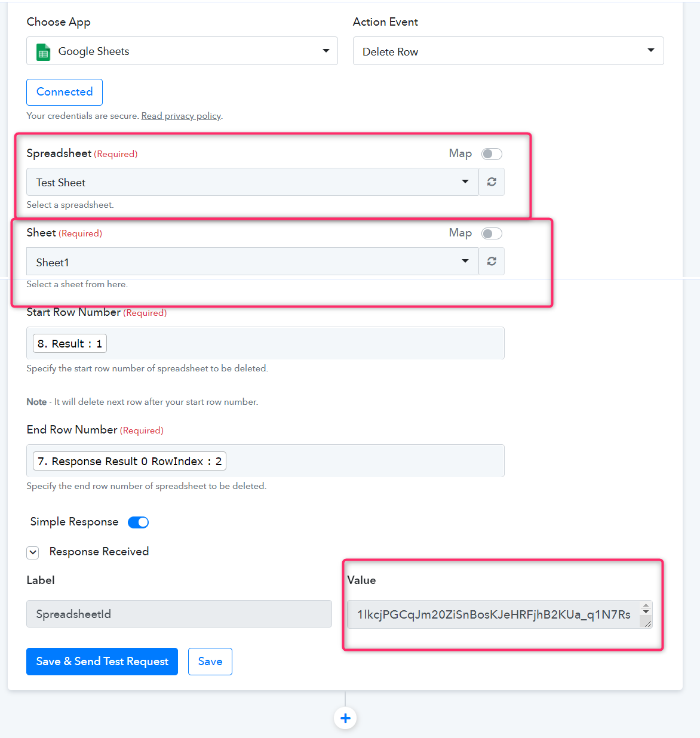Click the Save button
The image size is (700, 738).
210,662
